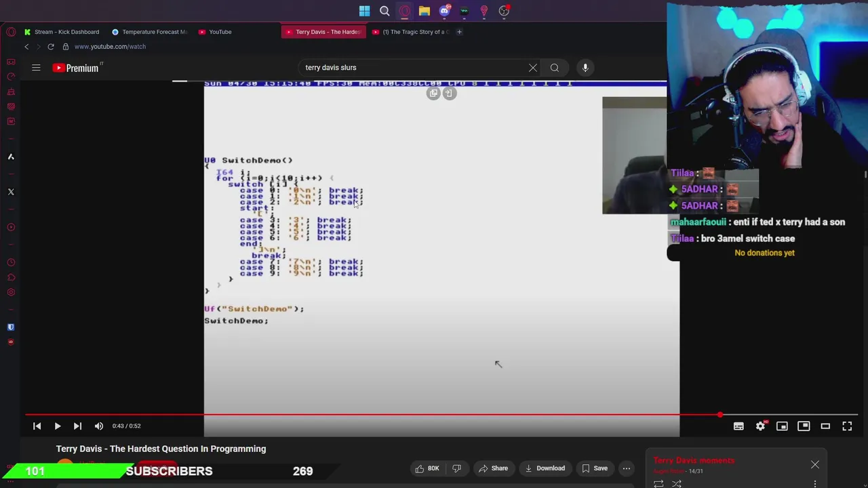Open Discord from taskbar
Screen dimensions: 868x488
pos(444,11)
